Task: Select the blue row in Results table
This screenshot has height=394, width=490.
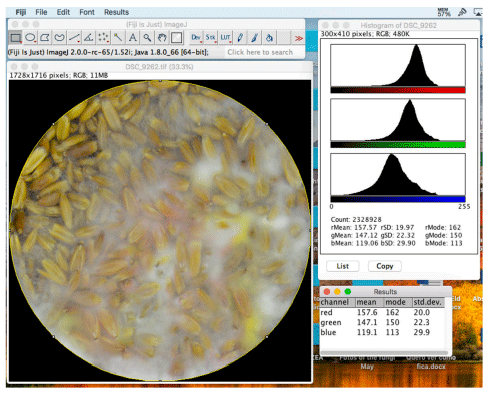Action: pyautogui.click(x=382, y=332)
